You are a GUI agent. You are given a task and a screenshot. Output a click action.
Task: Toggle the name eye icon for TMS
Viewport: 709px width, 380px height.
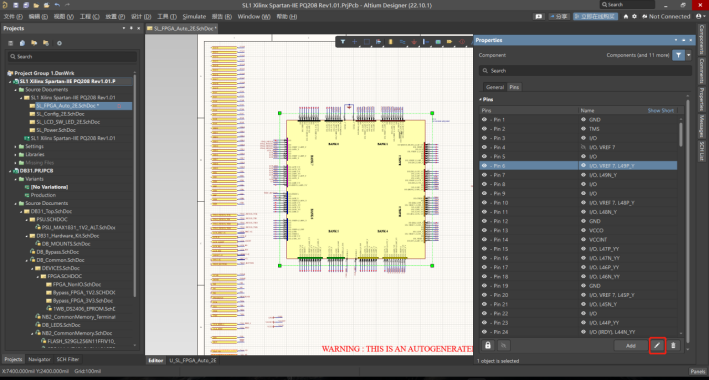click(x=583, y=129)
